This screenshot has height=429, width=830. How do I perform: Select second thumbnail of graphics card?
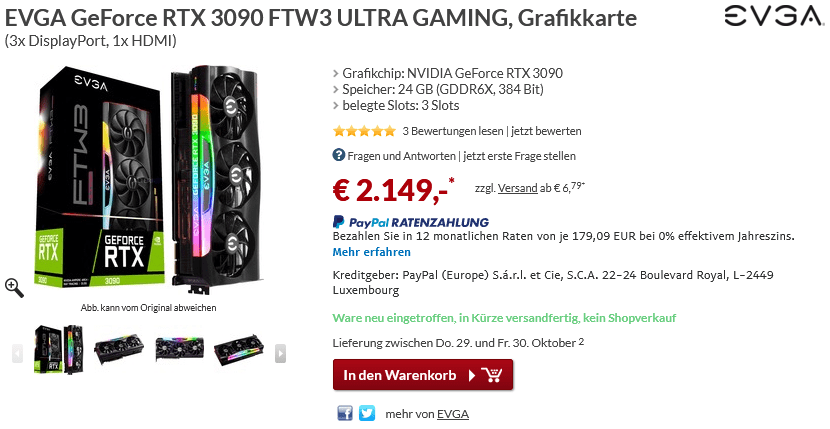coord(119,349)
